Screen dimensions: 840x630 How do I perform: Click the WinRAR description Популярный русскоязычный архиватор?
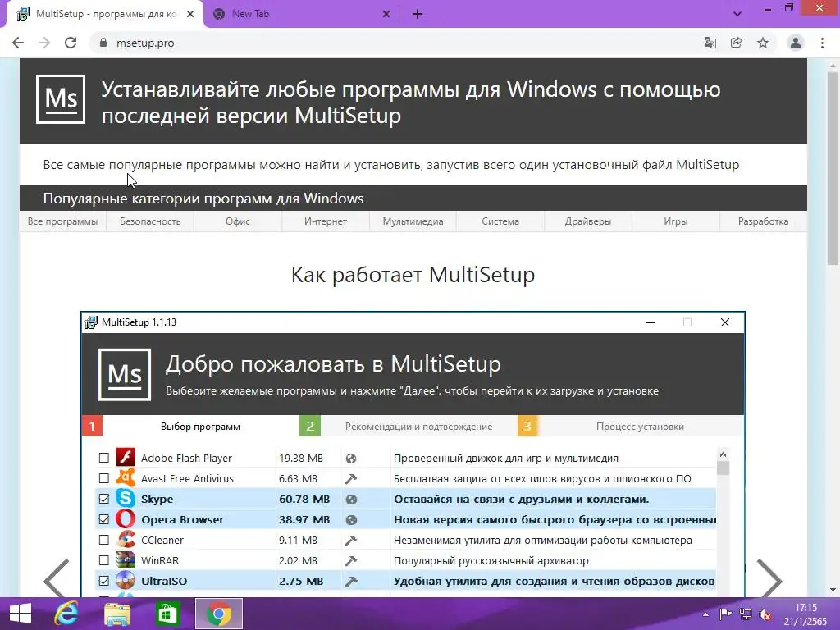pos(491,561)
